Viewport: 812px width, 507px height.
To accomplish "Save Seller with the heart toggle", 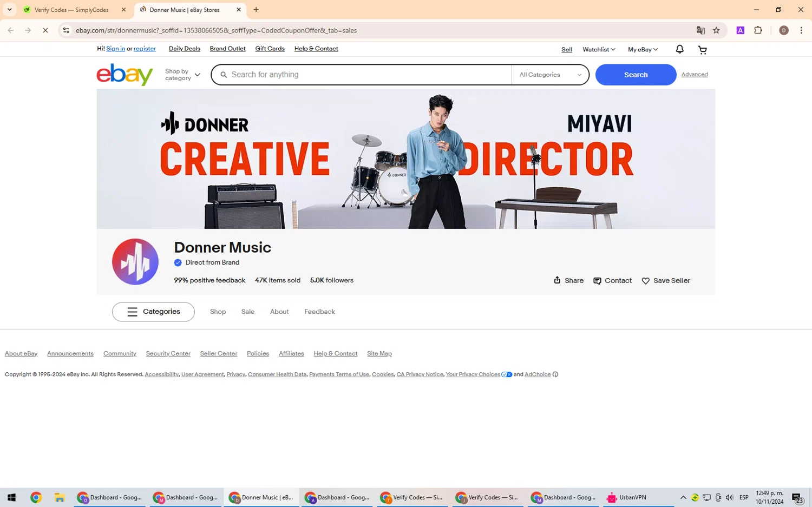I will click(666, 281).
